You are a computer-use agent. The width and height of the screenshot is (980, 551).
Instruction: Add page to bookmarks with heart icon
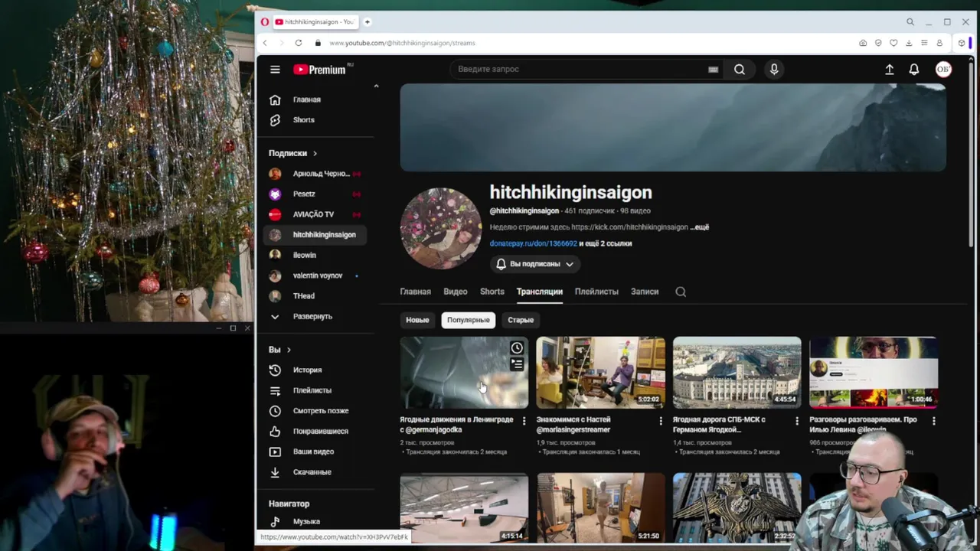point(893,43)
